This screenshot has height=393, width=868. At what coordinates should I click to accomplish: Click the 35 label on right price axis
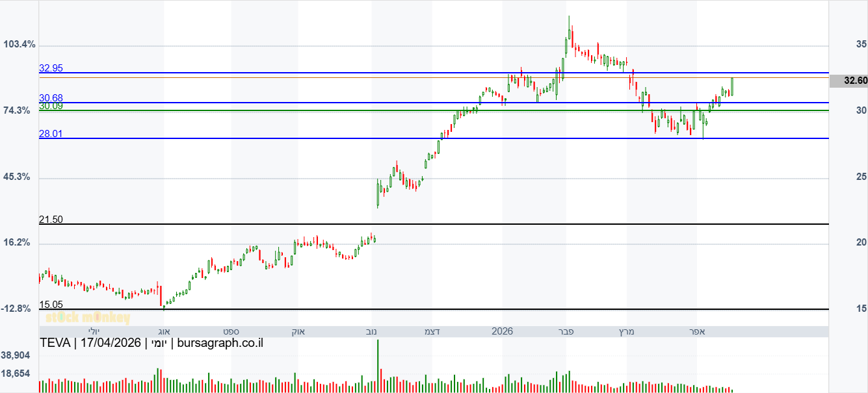click(861, 44)
